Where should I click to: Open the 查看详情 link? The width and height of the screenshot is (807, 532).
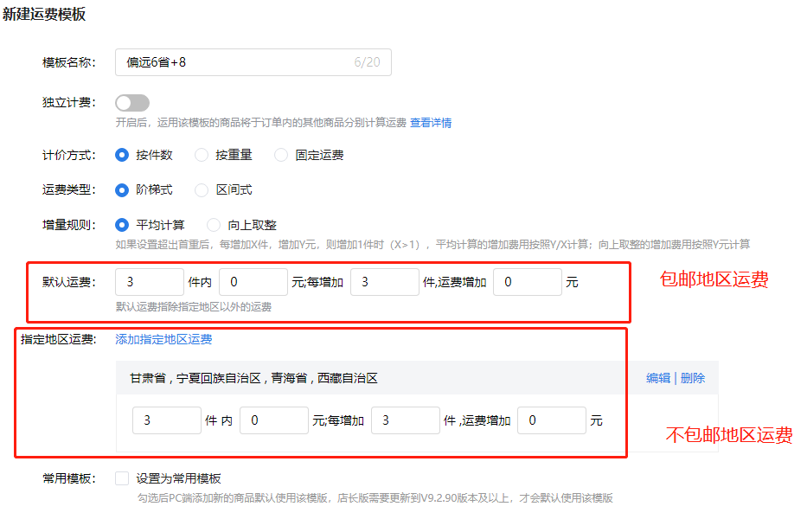pos(430,123)
